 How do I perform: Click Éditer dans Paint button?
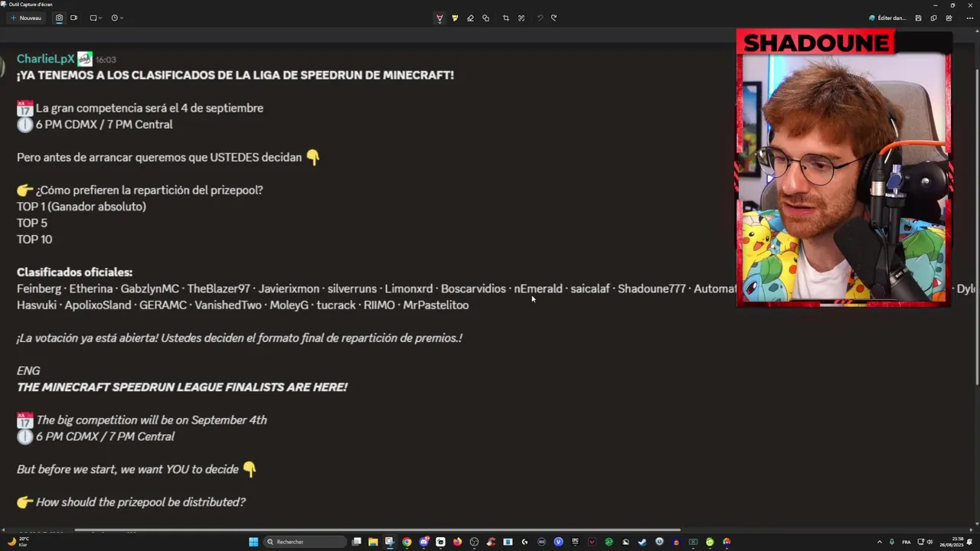(888, 18)
